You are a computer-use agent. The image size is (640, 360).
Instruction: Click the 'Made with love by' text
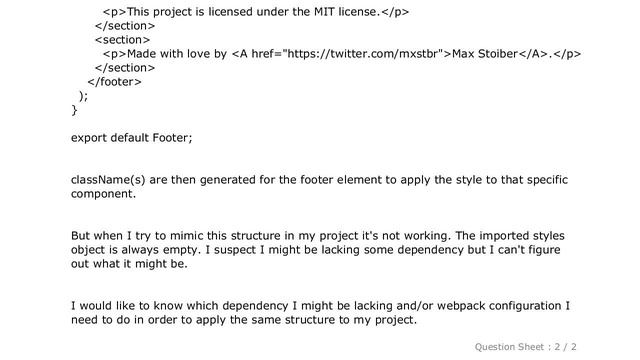[x=177, y=54]
